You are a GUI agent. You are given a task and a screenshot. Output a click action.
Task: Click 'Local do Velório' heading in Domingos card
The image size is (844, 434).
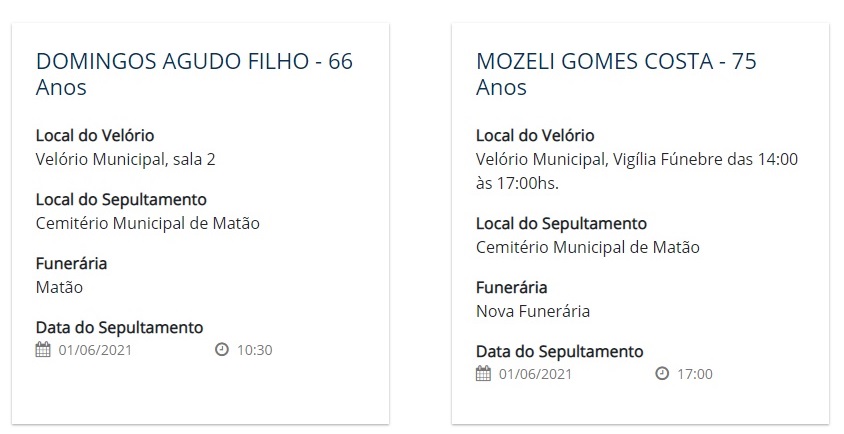[x=95, y=135]
